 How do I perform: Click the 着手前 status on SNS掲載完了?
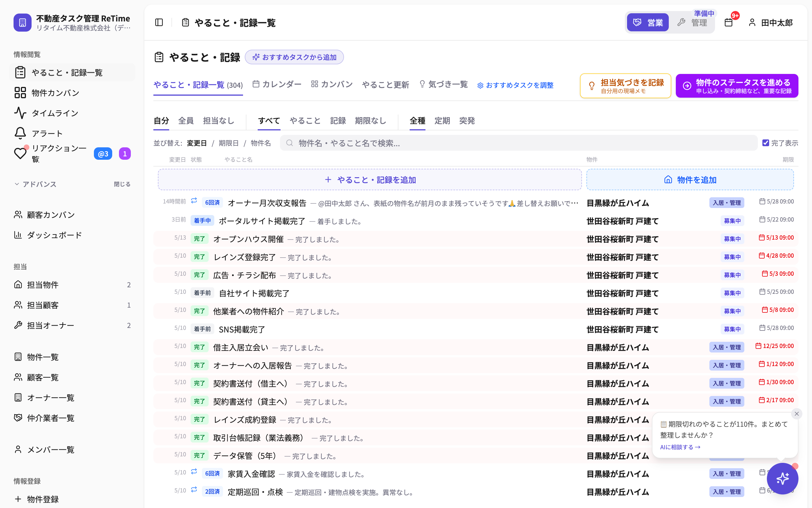tap(202, 329)
